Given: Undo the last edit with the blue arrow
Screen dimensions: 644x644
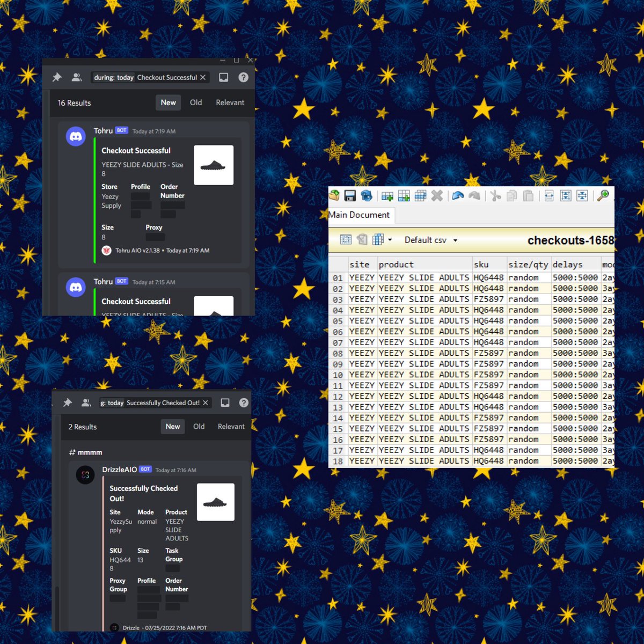Looking at the screenshot, I should (x=457, y=196).
